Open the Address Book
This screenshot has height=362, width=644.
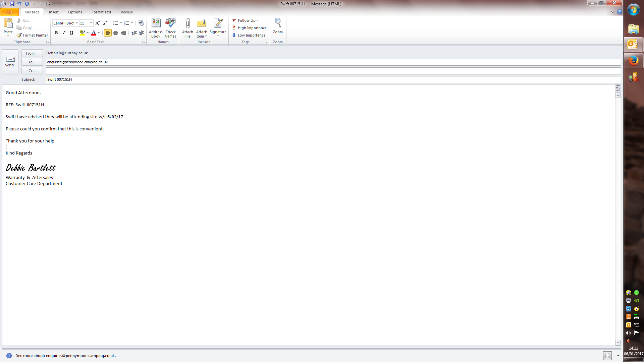[x=156, y=28]
